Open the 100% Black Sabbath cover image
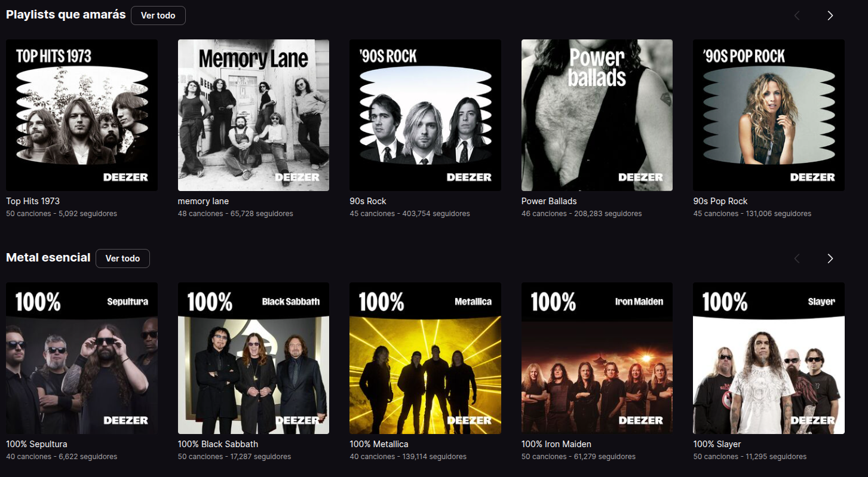 click(253, 358)
